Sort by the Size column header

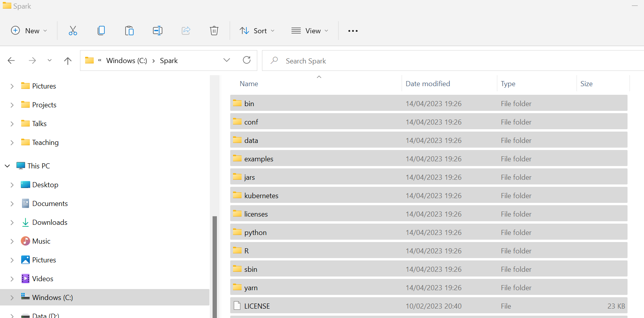point(586,84)
